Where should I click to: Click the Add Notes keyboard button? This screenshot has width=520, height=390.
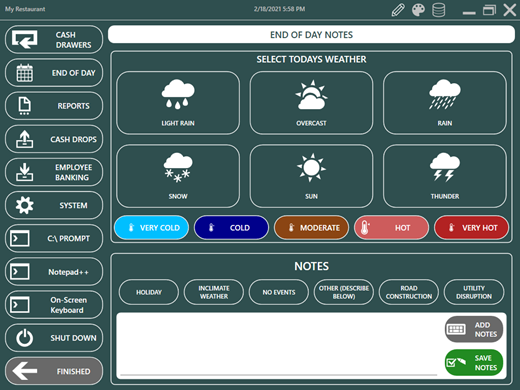(474, 329)
